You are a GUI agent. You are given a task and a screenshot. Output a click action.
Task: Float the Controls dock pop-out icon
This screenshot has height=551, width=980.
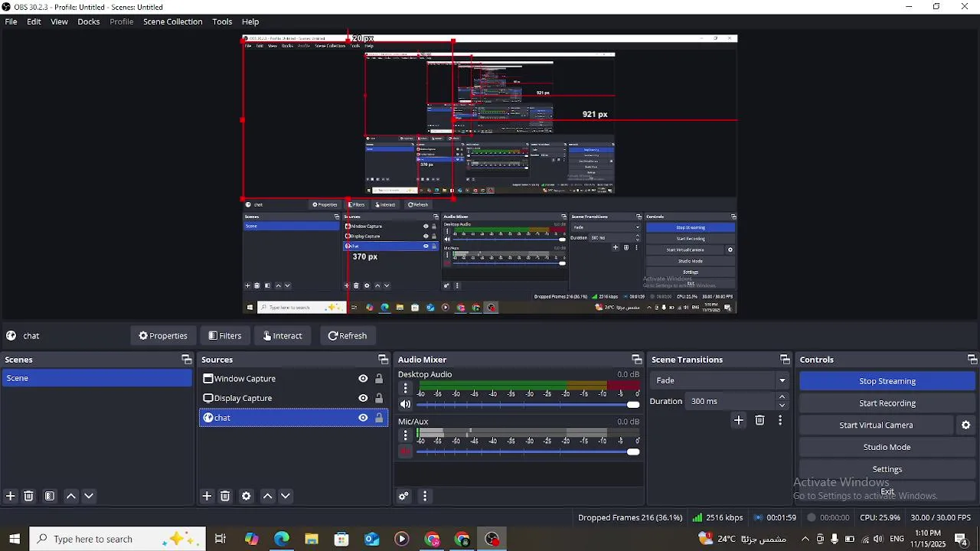coord(972,360)
